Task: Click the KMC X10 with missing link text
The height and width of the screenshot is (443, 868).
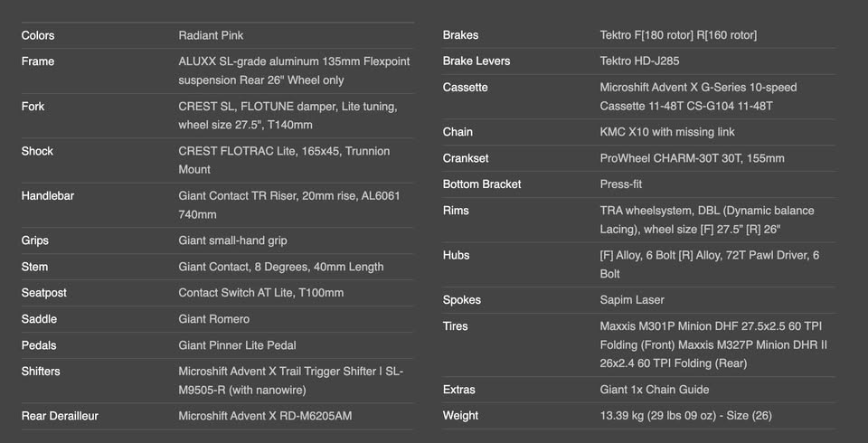Action: 667,132
